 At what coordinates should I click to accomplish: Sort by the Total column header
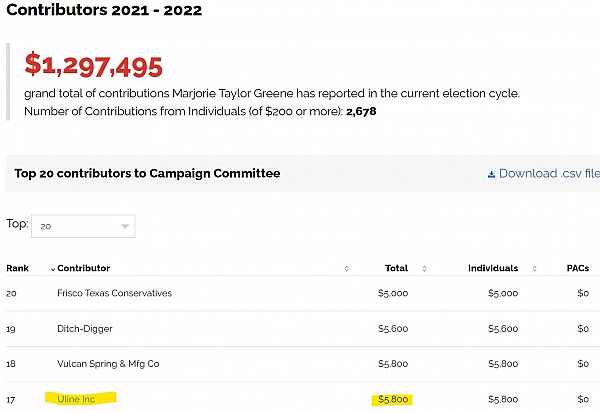click(396, 268)
